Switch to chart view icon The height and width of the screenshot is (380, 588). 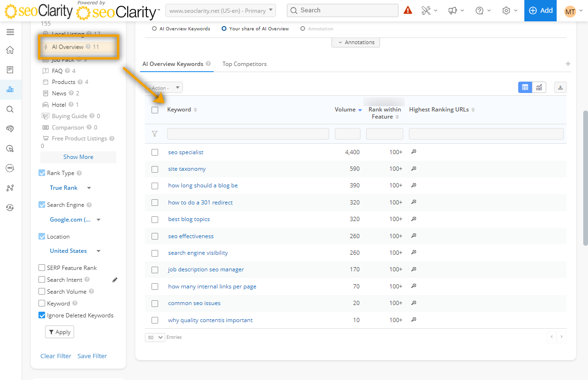[x=539, y=87]
